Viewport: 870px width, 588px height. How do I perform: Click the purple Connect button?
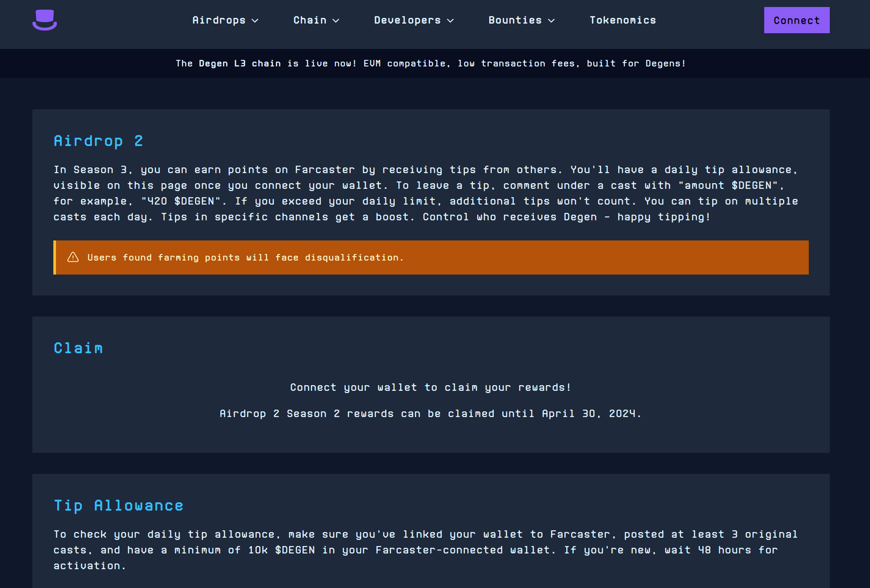click(x=797, y=20)
